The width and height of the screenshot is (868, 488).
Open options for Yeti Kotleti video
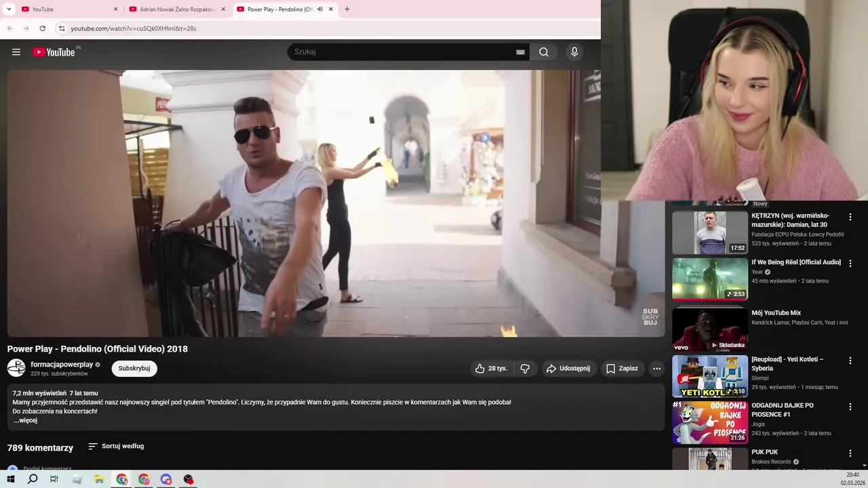(x=850, y=361)
